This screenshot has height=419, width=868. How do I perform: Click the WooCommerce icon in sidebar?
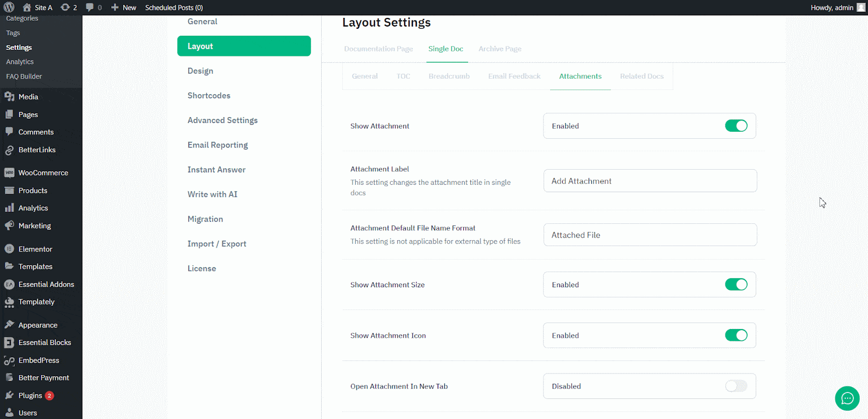pos(9,173)
